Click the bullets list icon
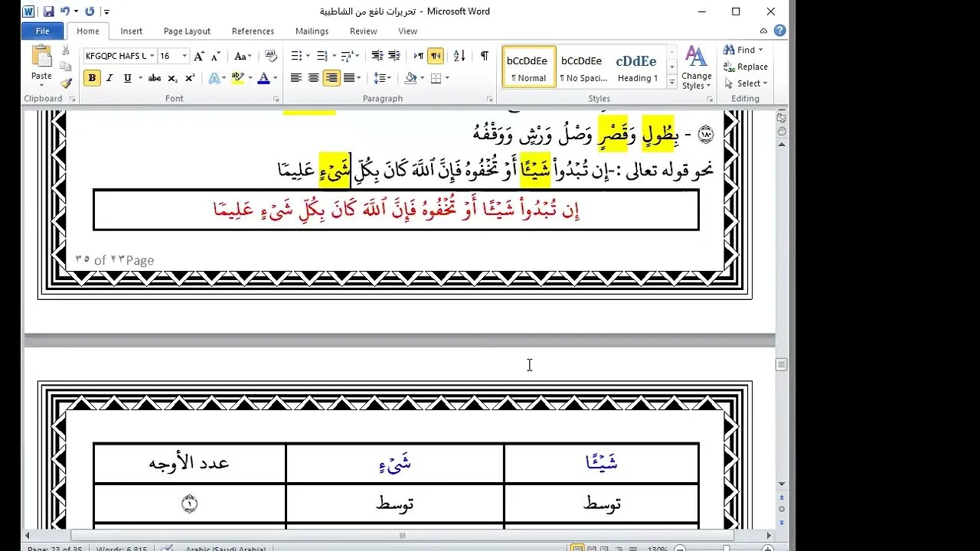 click(x=296, y=56)
